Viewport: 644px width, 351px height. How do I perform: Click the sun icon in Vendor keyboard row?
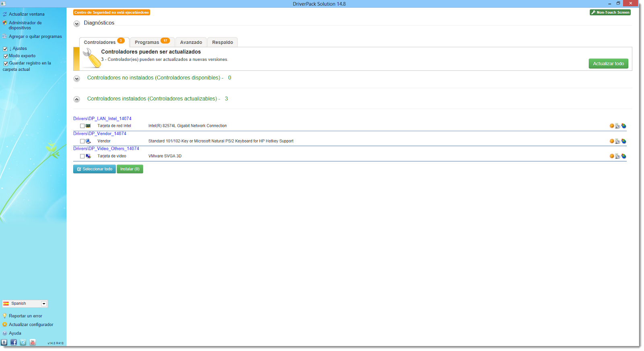click(612, 141)
